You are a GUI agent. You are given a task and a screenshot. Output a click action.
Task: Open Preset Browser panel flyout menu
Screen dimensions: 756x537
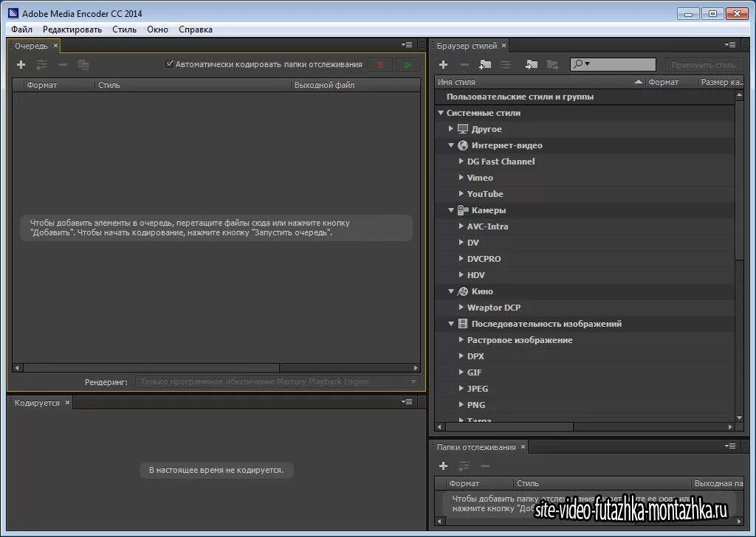tap(730, 45)
